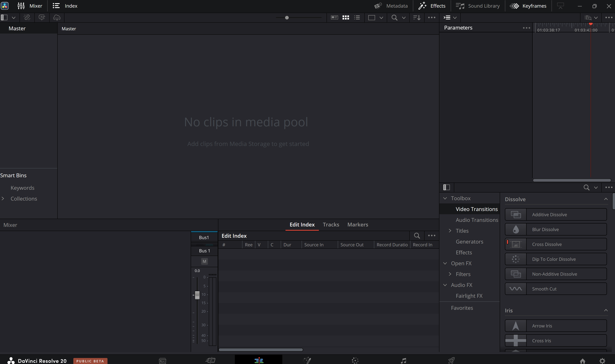Open project settings gear icon
Viewport: 615px width, 364px height.
point(602,361)
